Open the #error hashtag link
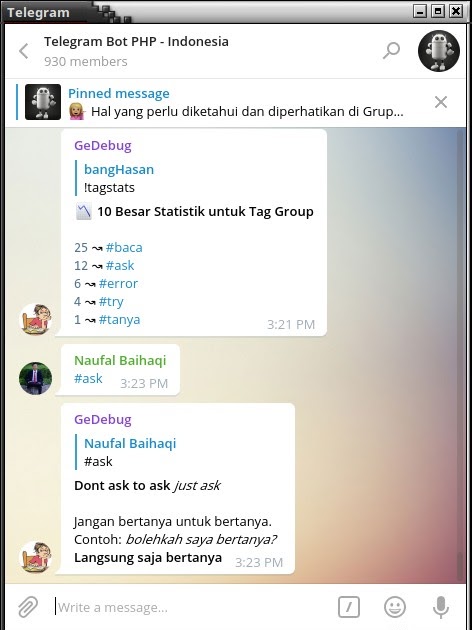 118,284
